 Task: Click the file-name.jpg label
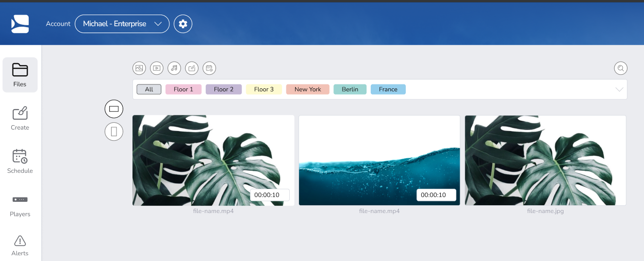click(545, 211)
